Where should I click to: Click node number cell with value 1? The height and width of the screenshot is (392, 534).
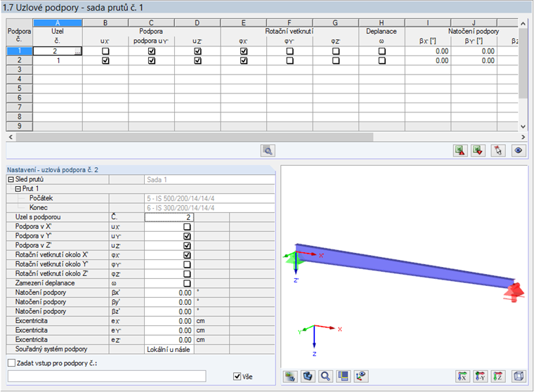(x=58, y=60)
